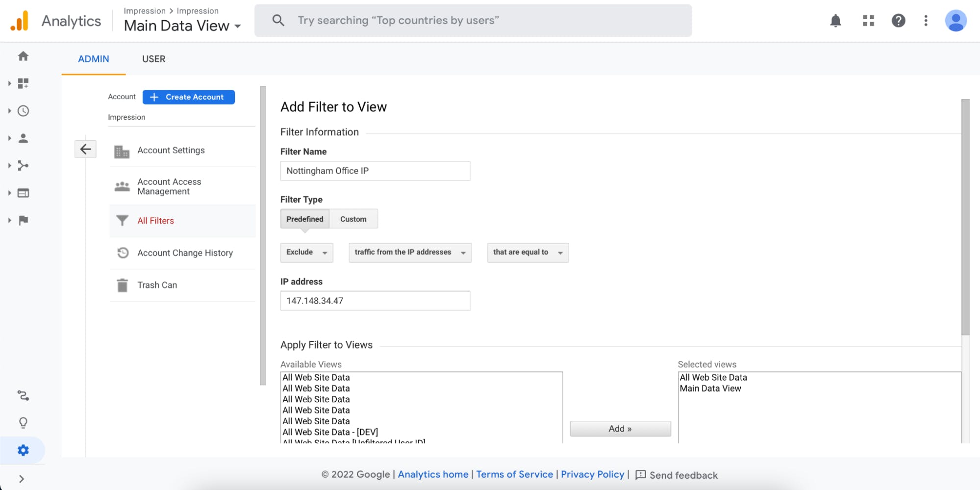Open the Privacy Policy link
This screenshot has height=490, width=980.
click(592, 474)
